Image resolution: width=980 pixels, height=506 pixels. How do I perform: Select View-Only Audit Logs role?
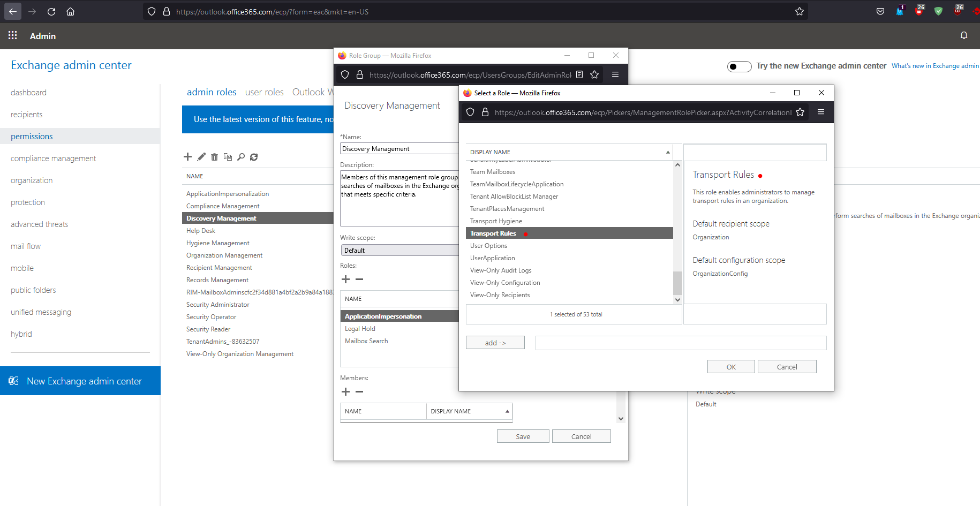pyautogui.click(x=501, y=270)
